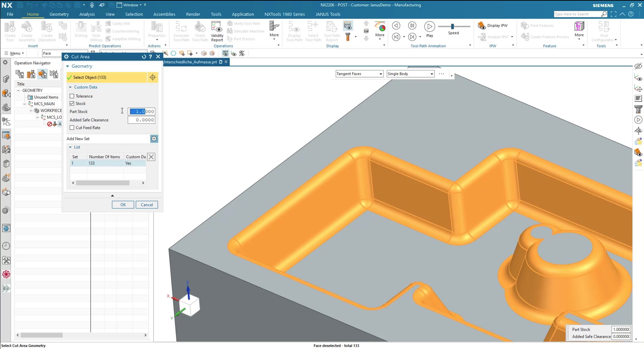Click the selection point icon beside Select Object
The height and width of the screenshot is (349, 644).
point(153,77)
